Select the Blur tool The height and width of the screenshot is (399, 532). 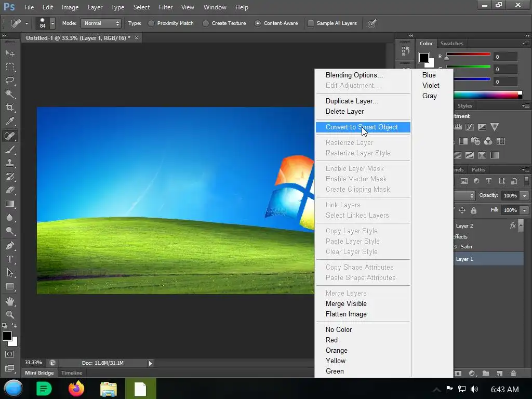(x=10, y=218)
